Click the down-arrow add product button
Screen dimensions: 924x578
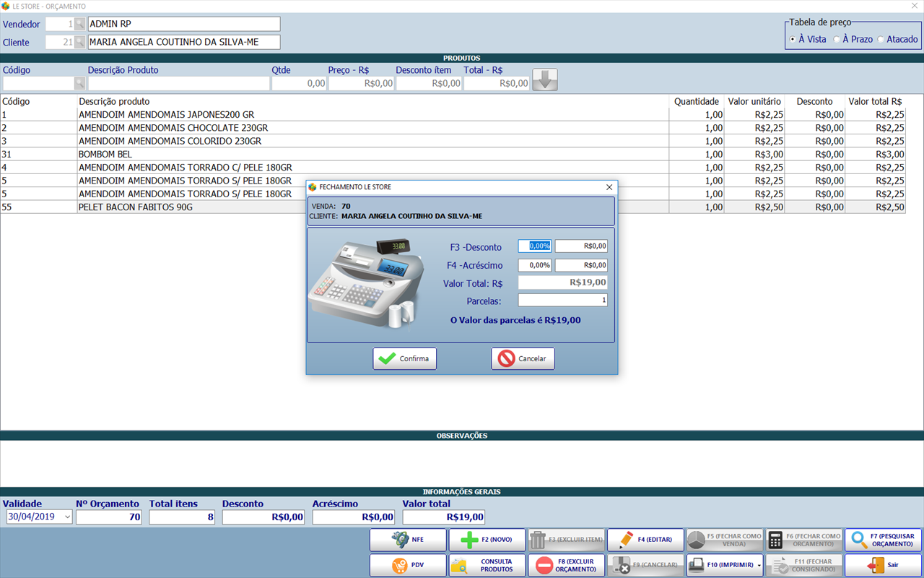click(545, 80)
